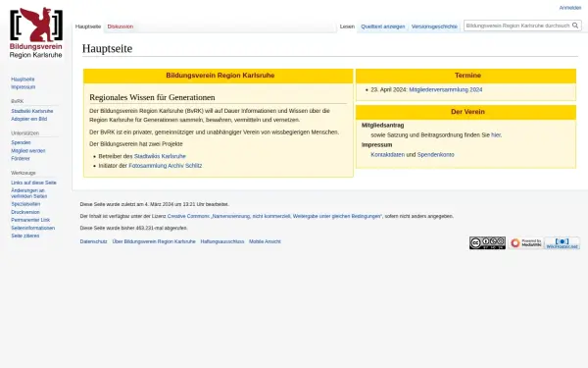Open Über Bildungsverein Region Karlsruhe footer link

154,241
